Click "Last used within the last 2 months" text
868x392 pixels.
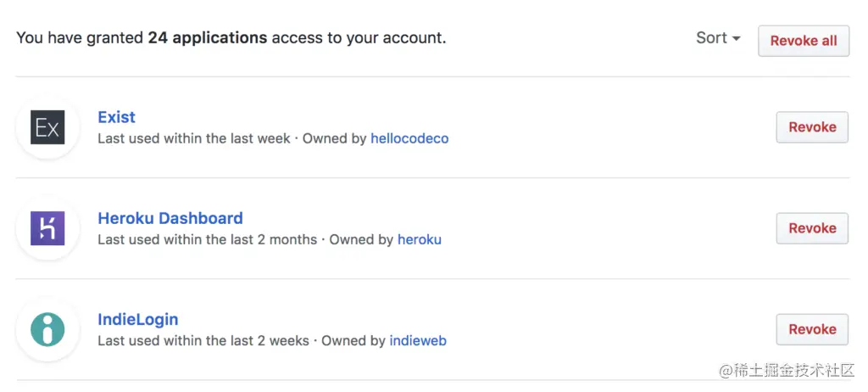point(208,239)
